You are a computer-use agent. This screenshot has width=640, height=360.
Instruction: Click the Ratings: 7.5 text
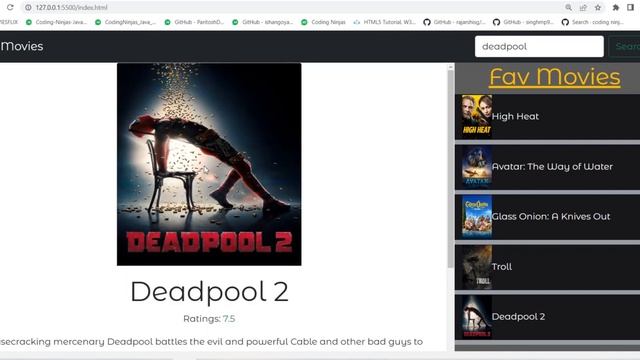coord(209,319)
